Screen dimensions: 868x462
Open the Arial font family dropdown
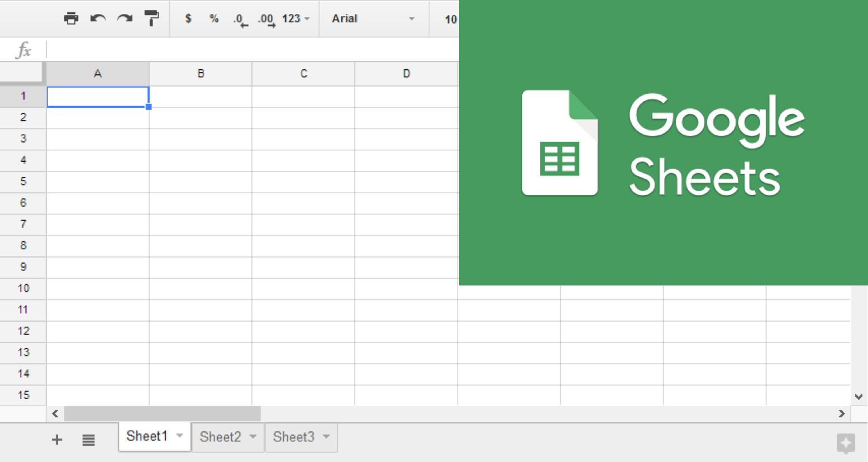click(x=373, y=18)
